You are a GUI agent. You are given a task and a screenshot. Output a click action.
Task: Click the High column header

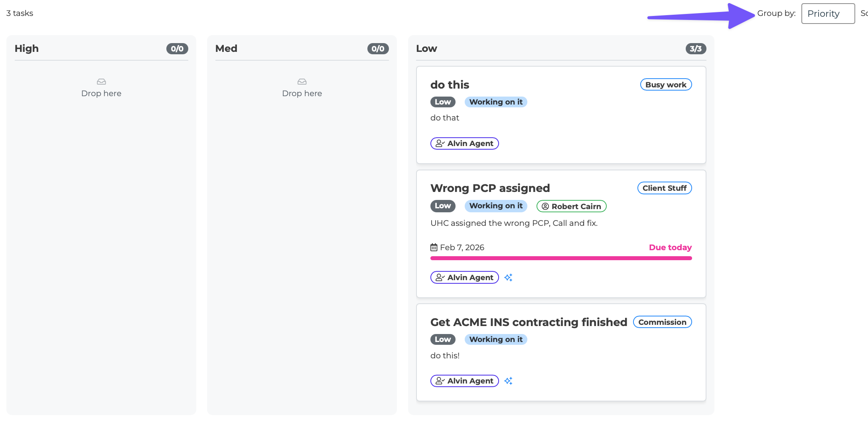pos(27,49)
